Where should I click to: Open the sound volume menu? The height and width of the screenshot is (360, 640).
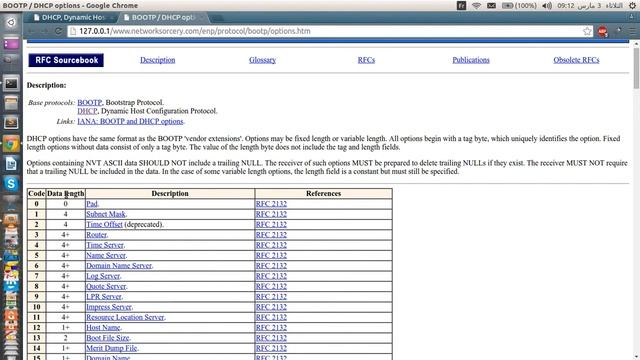click(547, 6)
